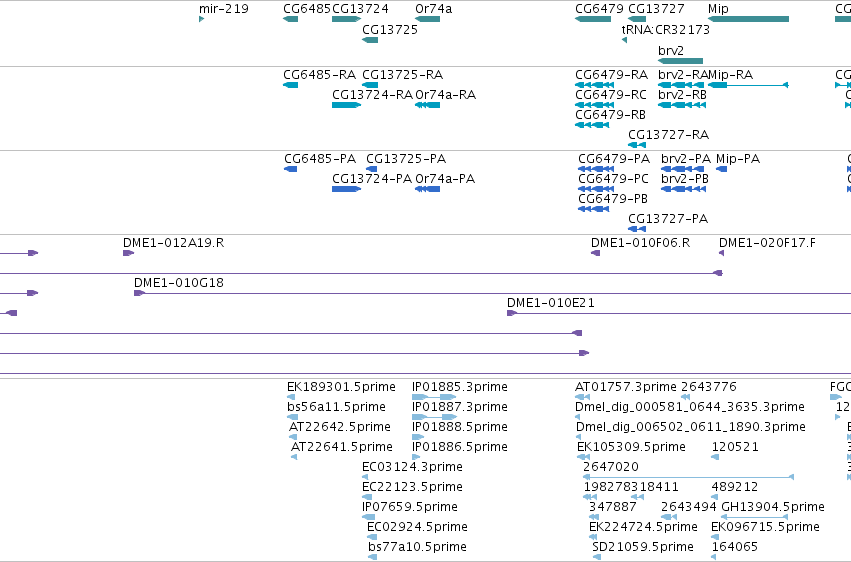Open the brv2-PA protein label
The height and width of the screenshot is (562, 851).
coord(686,158)
